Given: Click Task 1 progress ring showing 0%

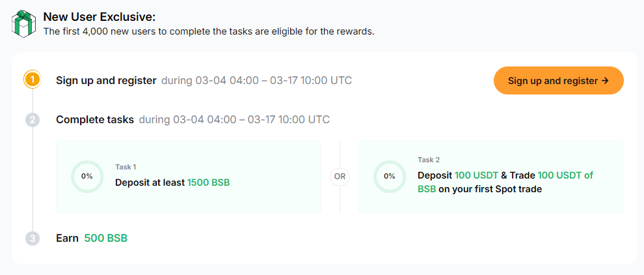Looking at the screenshot, I should tap(87, 176).
